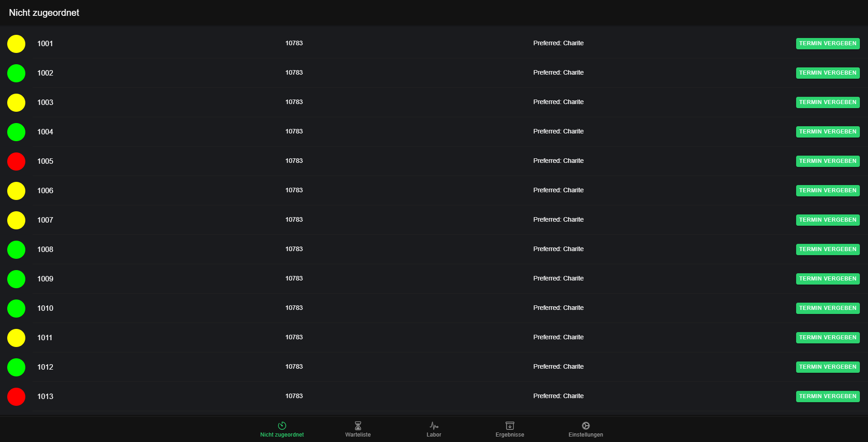Viewport: 868px width, 442px height.
Task: Click the yellow status circle for 1011
Action: pos(16,338)
